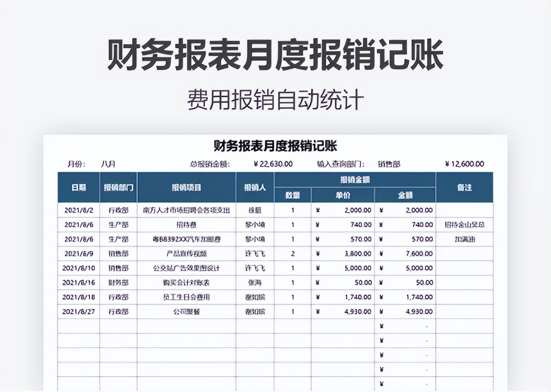
Task: Select the 单价 sub-header cell
Action: click(x=342, y=194)
